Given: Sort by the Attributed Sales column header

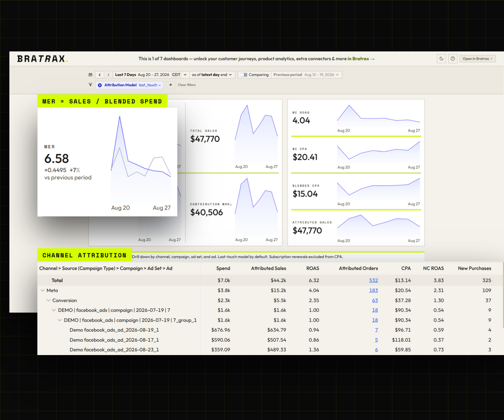Looking at the screenshot, I should click(268, 268).
